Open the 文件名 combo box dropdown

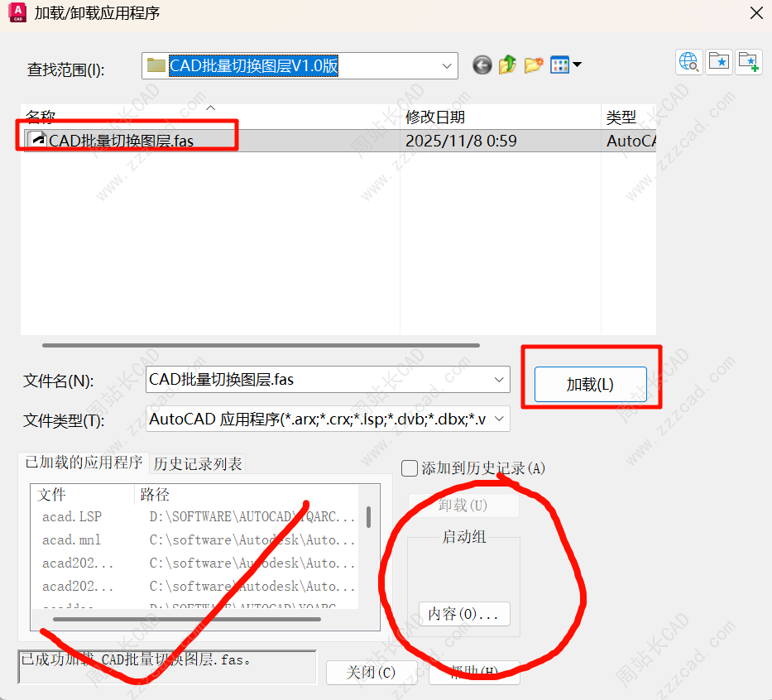pyautogui.click(x=499, y=380)
